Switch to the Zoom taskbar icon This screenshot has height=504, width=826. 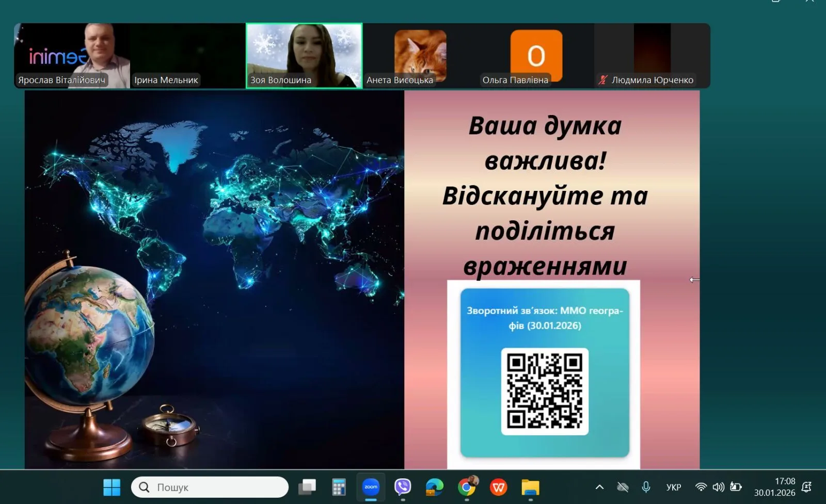coord(371,487)
